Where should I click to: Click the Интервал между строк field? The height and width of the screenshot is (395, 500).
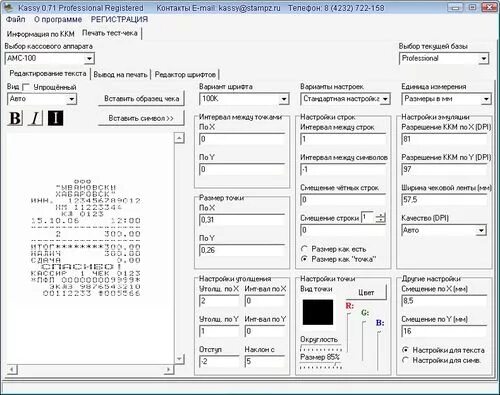click(343, 139)
